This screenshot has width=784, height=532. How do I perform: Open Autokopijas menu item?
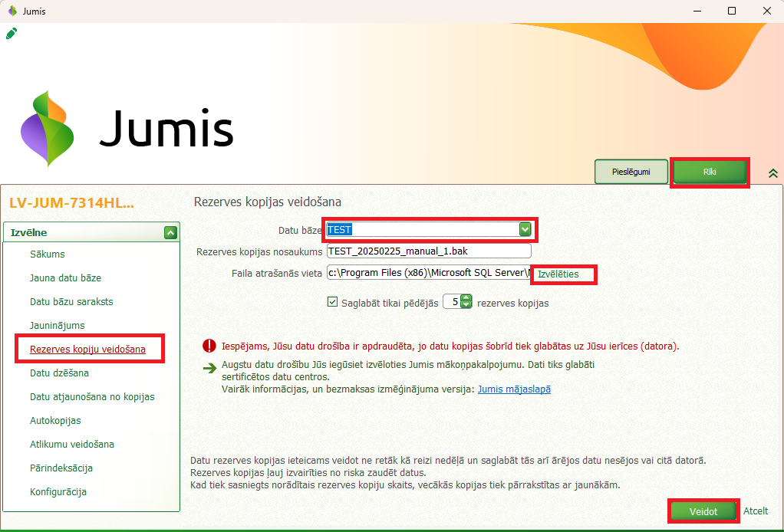coord(55,421)
